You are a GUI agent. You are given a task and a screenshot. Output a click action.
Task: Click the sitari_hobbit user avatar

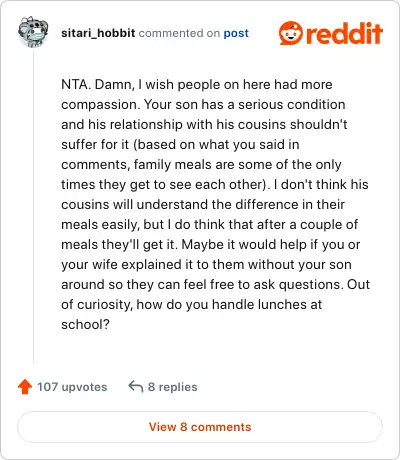coord(33,32)
